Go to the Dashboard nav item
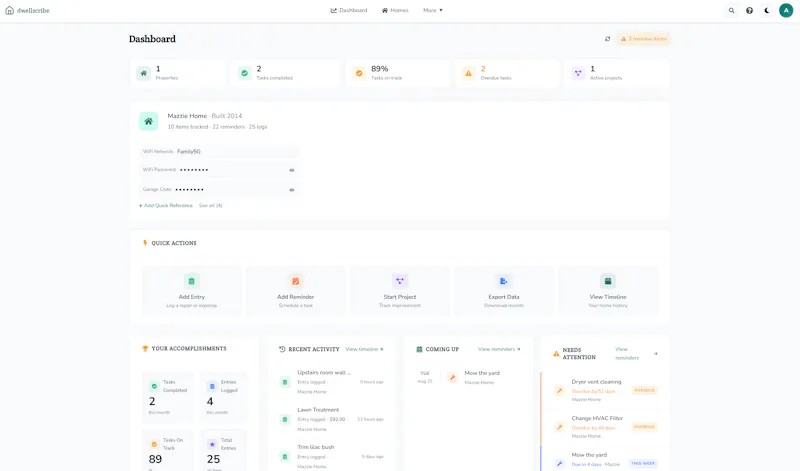800x471 pixels. tap(349, 10)
